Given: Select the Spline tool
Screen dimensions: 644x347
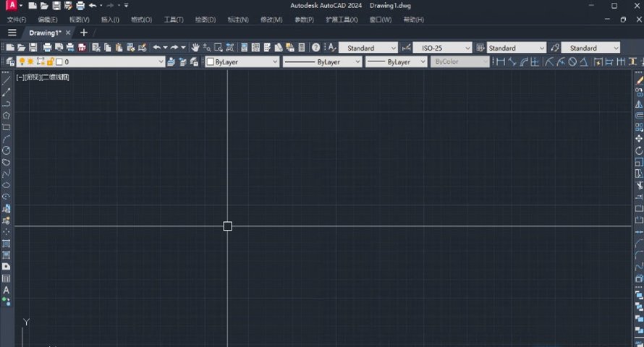Looking at the screenshot, I should [7, 173].
